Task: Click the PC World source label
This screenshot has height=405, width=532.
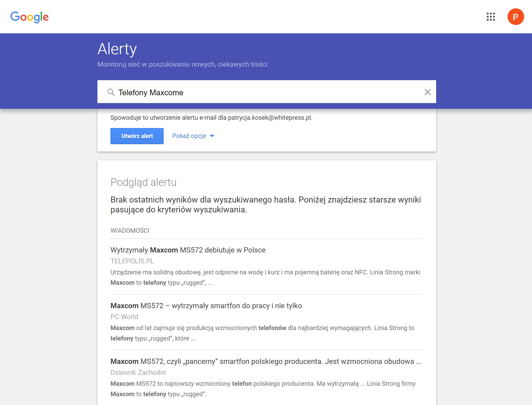Action: coord(124,317)
